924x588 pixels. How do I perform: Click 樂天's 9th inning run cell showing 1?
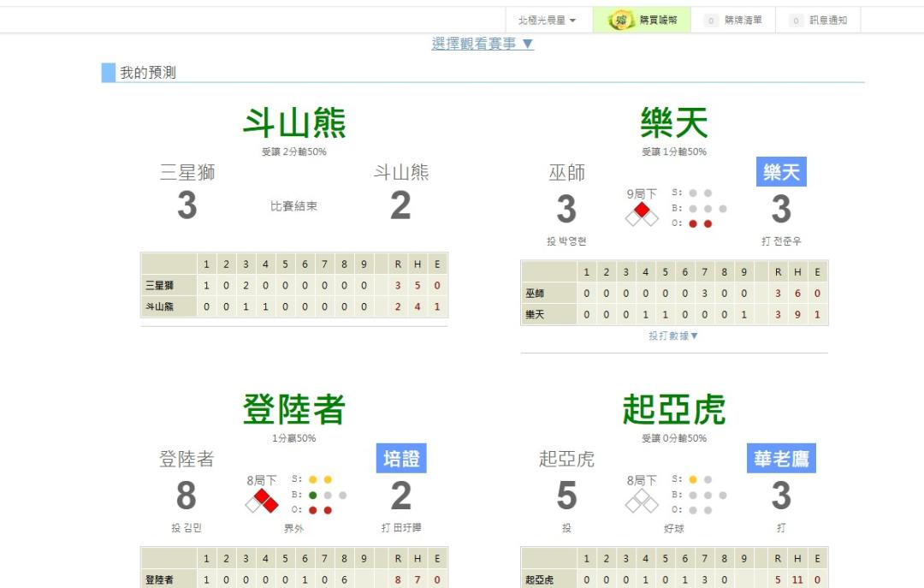744,314
